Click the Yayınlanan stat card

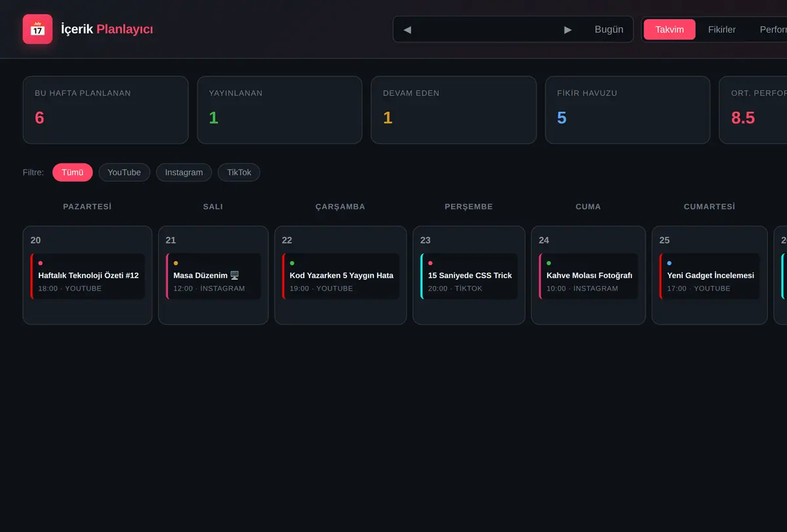pos(279,110)
